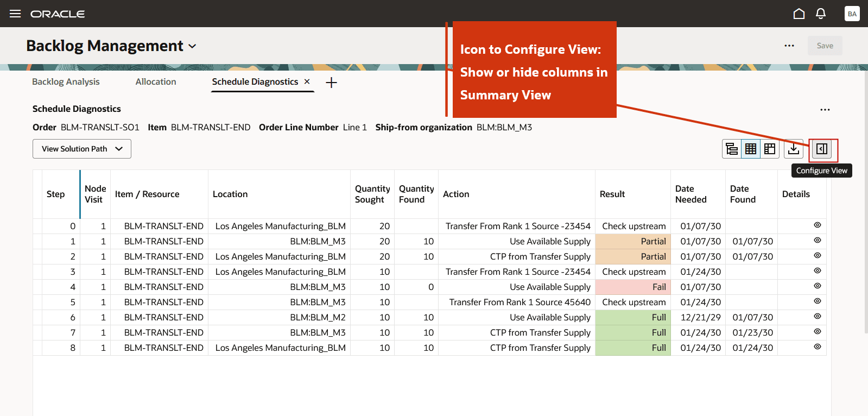Open the notifications bell
Viewport: 868px width, 416px height.
(821, 14)
